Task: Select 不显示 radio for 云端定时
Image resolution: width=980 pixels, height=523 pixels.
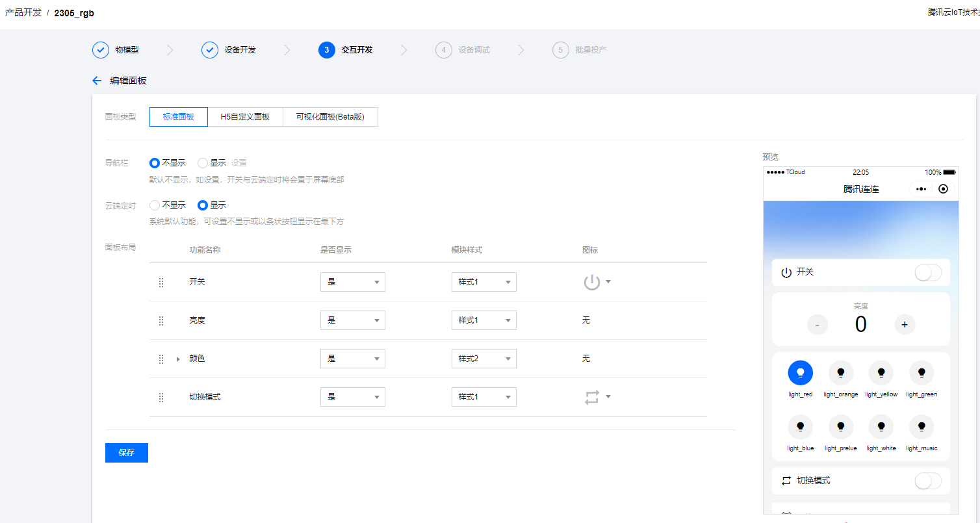Action: pyautogui.click(x=155, y=205)
